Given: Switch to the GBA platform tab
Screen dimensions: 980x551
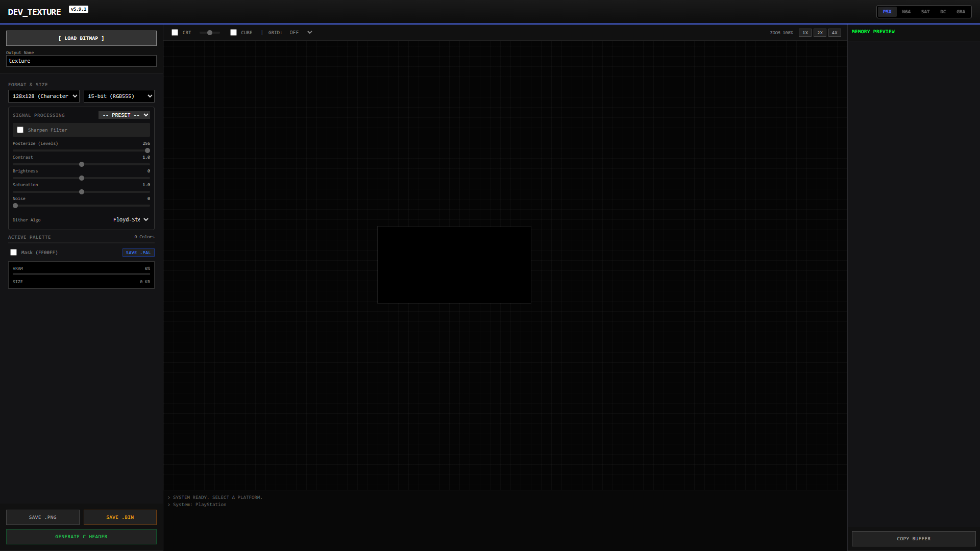Looking at the screenshot, I should pos(961,12).
